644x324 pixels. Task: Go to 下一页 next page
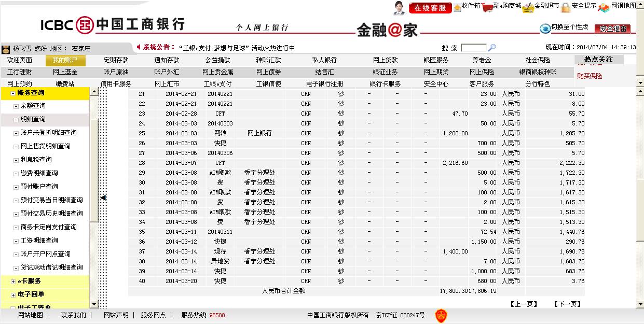pyautogui.click(x=567, y=304)
